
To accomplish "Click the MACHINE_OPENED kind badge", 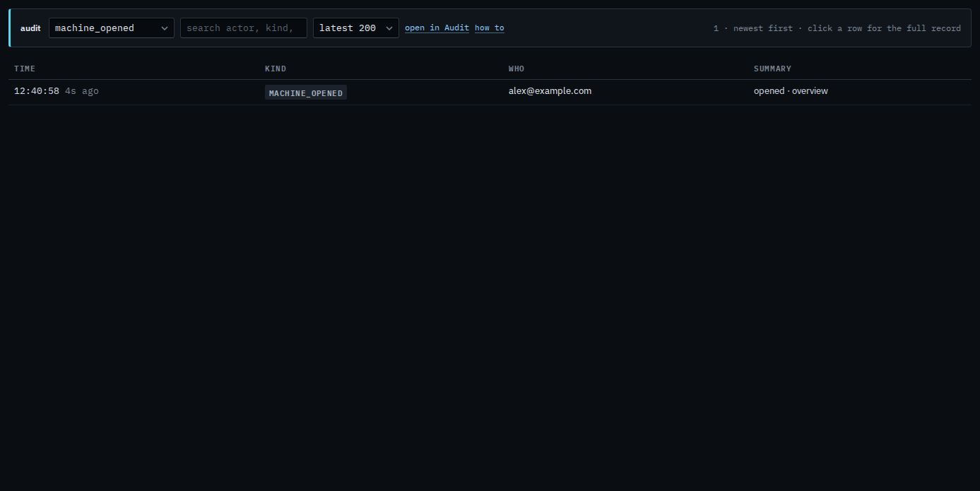I will click(x=306, y=93).
